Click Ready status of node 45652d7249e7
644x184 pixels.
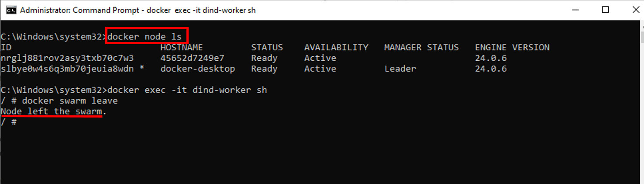click(264, 58)
